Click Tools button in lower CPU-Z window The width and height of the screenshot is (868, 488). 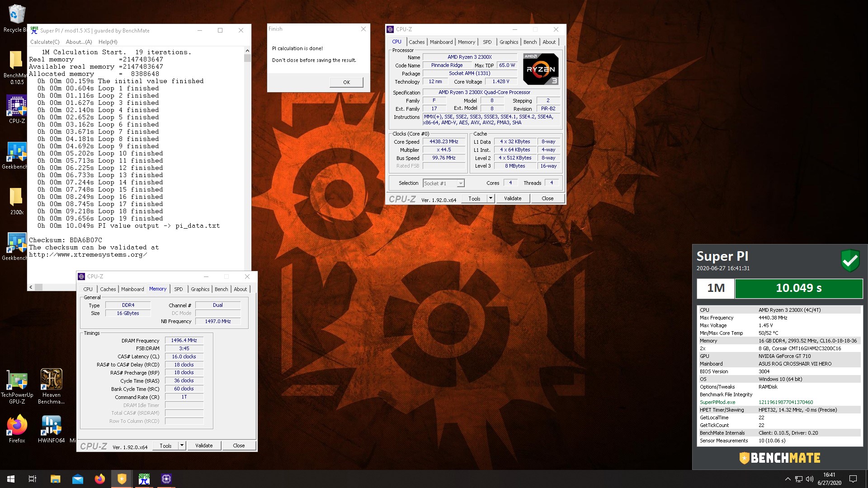pyautogui.click(x=165, y=446)
